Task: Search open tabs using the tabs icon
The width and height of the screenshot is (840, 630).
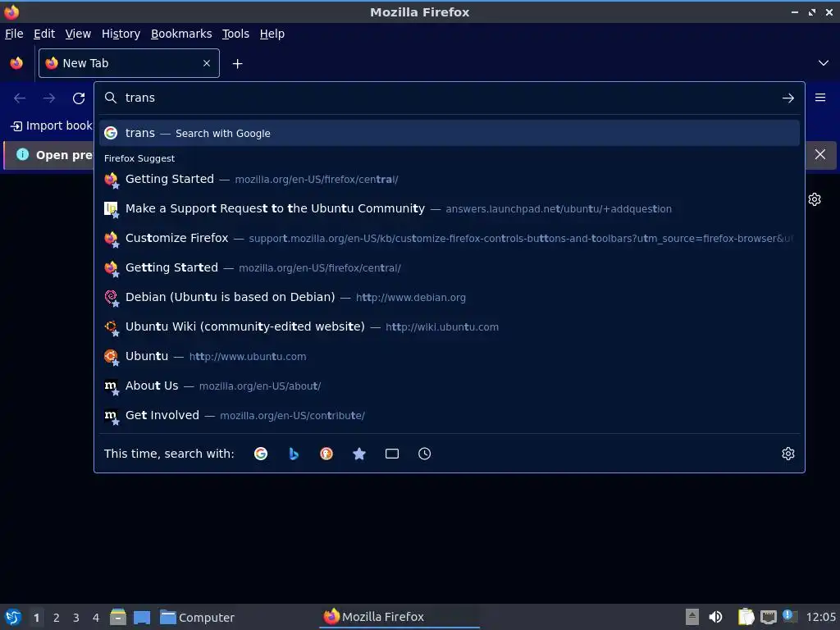Action: tap(391, 454)
